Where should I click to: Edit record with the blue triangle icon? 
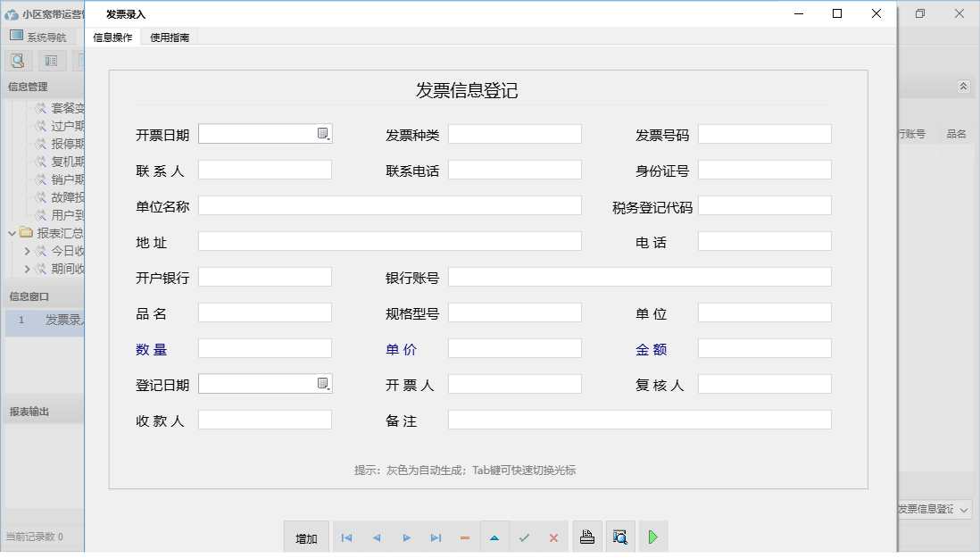point(494,537)
